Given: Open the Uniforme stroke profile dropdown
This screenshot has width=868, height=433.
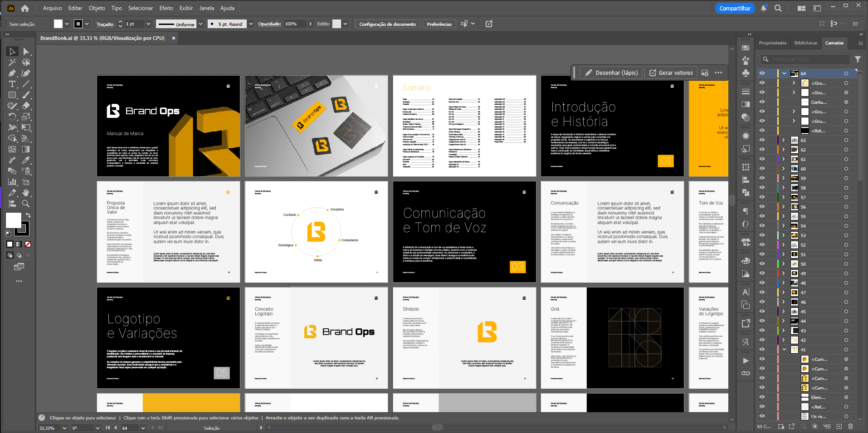Looking at the screenshot, I should click(200, 24).
